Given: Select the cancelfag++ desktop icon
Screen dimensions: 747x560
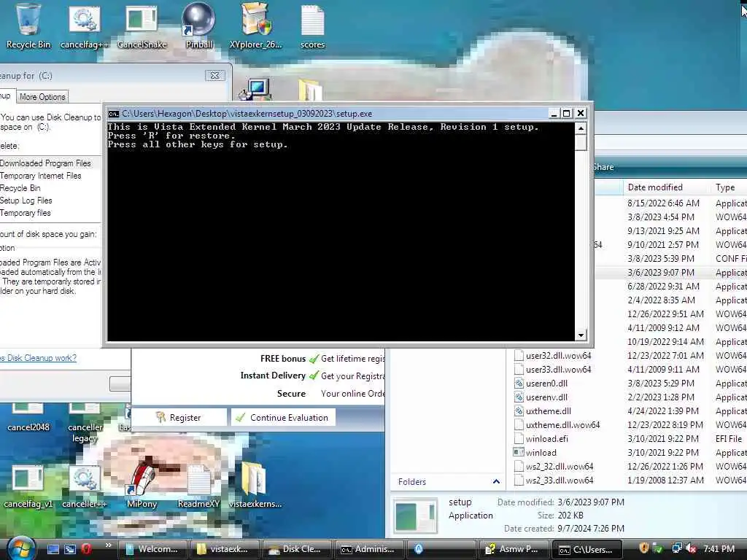Looking at the screenshot, I should tap(85, 26).
